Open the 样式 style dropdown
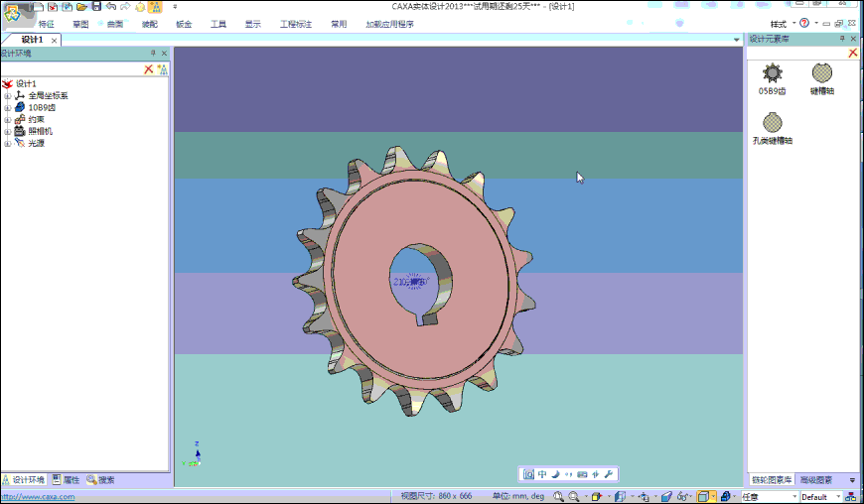The height and width of the screenshot is (504, 864). click(x=783, y=24)
